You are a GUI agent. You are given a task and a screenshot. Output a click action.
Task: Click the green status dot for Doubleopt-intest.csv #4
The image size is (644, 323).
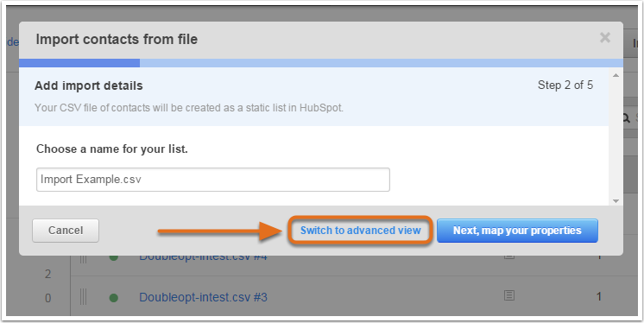click(x=114, y=257)
